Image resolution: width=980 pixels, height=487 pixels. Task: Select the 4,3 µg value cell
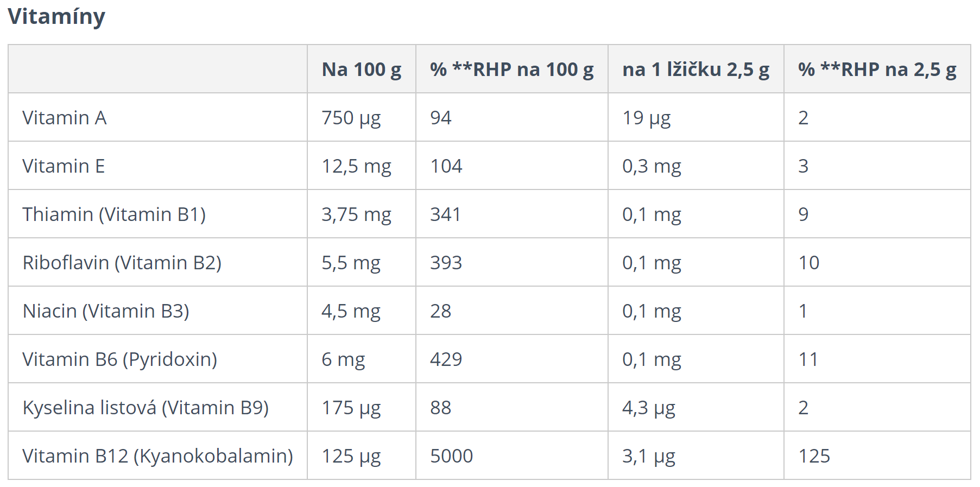(x=649, y=408)
